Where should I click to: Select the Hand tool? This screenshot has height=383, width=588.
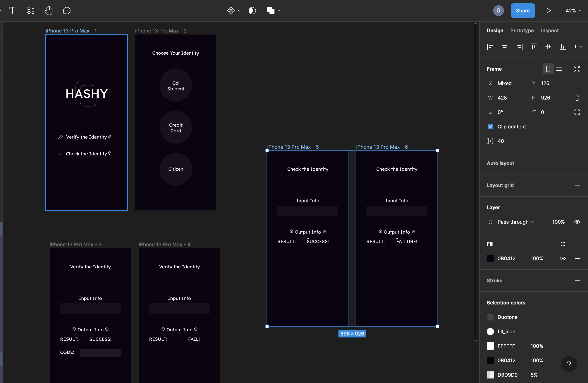(x=48, y=11)
